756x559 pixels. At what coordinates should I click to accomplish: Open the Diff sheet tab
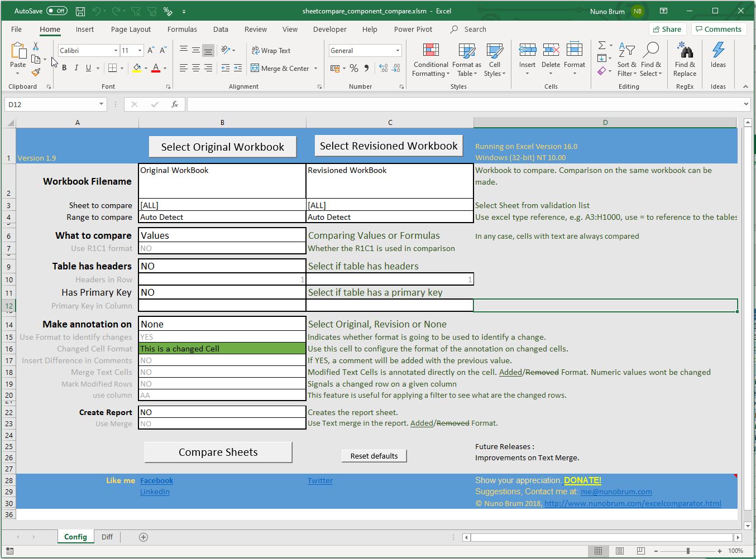click(107, 536)
